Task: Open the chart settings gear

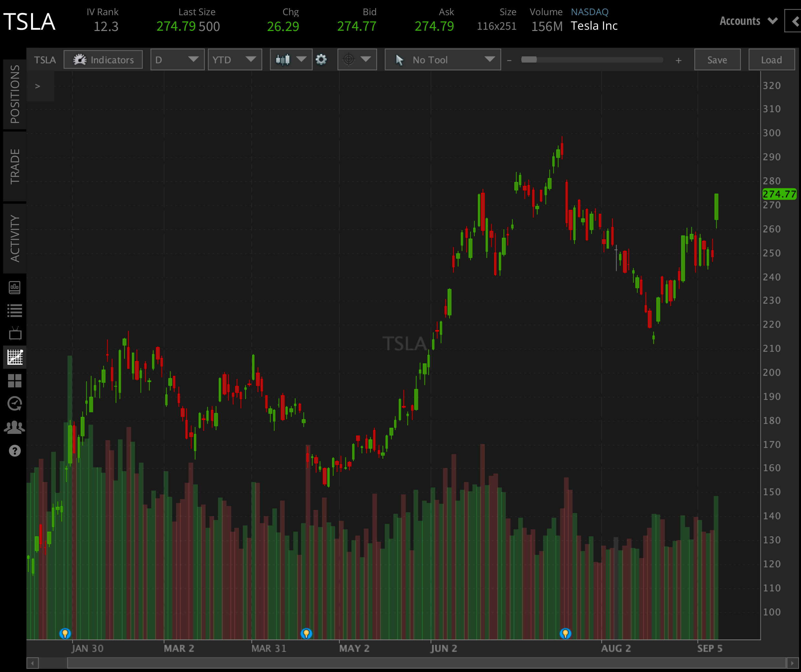Action: point(322,59)
